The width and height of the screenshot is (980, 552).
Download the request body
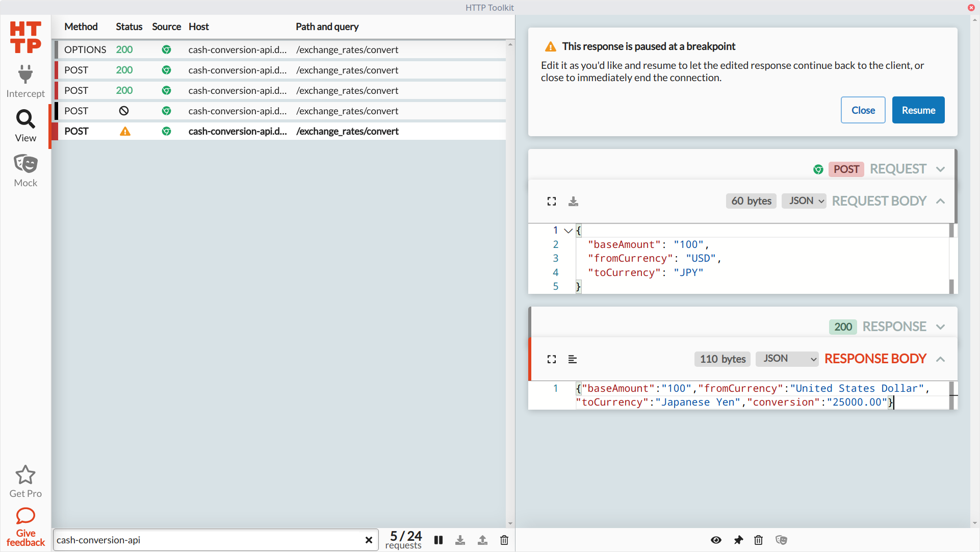573,202
